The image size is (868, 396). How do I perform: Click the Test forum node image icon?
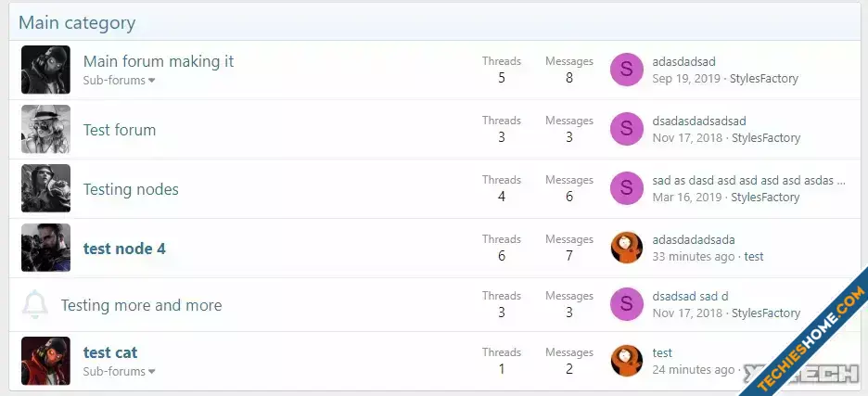46,129
